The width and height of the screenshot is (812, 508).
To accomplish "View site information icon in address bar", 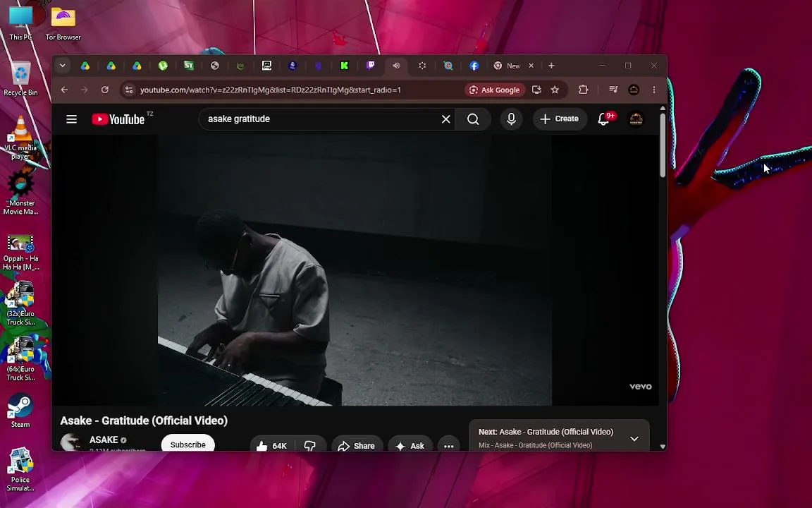I will pyautogui.click(x=129, y=90).
